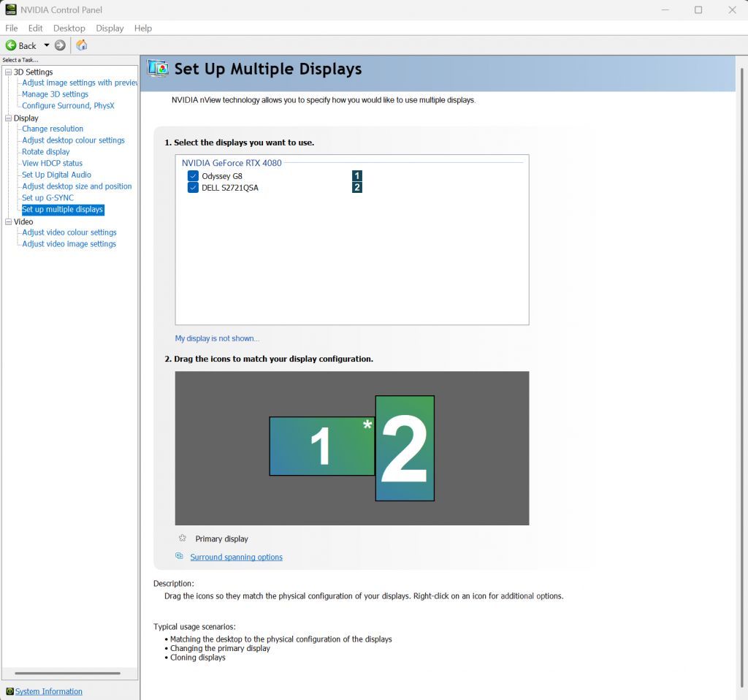This screenshot has height=700, width=748.
Task: Open the Help menu
Action: pos(143,28)
